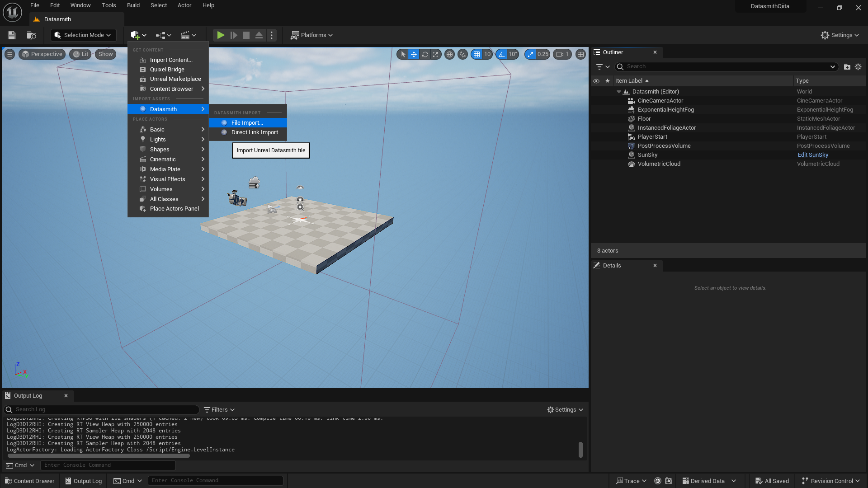Toggle visibility of the Floor actor
868x488 pixels.
click(596, 118)
